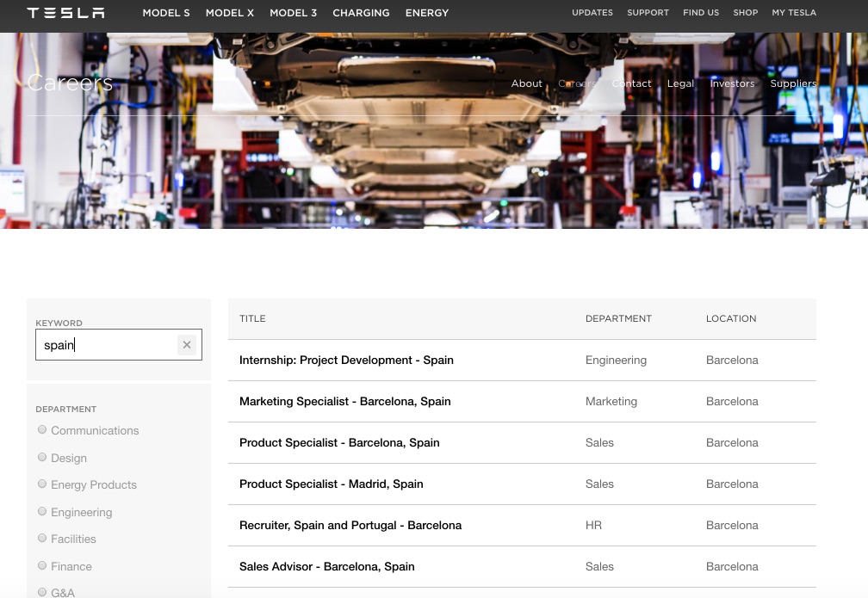Click the Tesla logo
868x598 pixels.
point(65,13)
